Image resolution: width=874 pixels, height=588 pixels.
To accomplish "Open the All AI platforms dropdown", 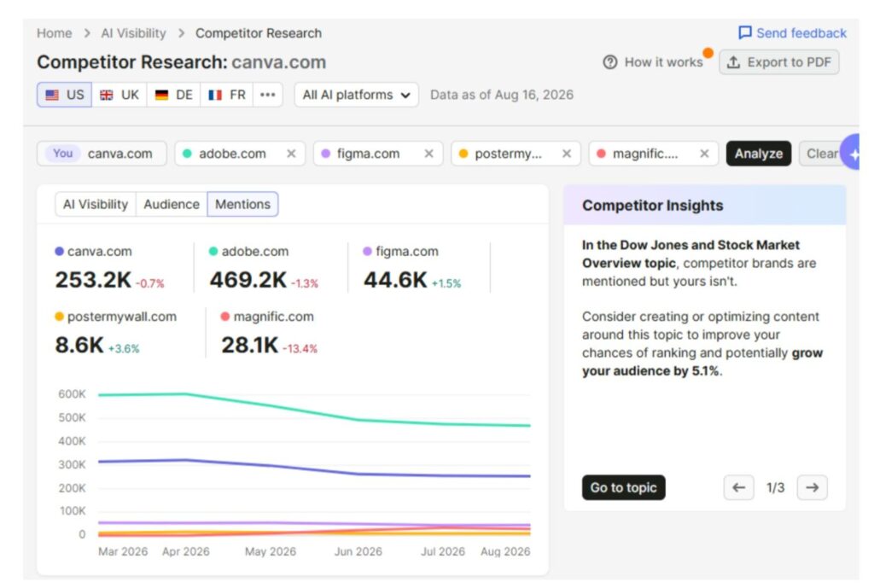I will pyautogui.click(x=356, y=95).
